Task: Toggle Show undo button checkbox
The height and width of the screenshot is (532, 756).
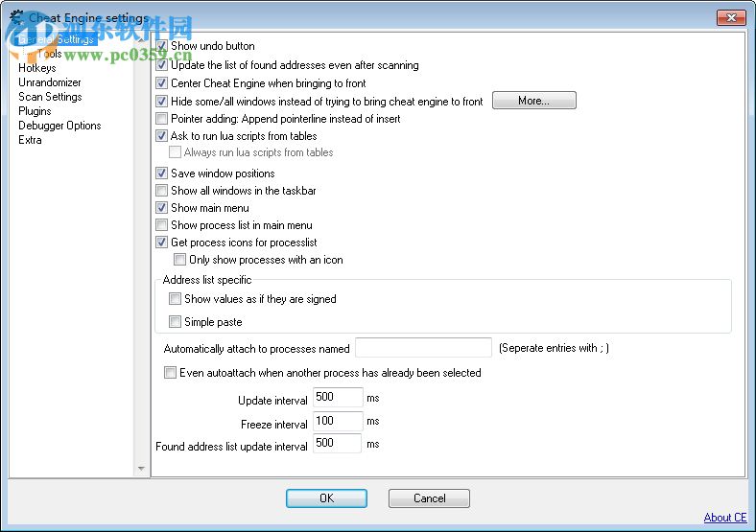Action: (x=162, y=46)
